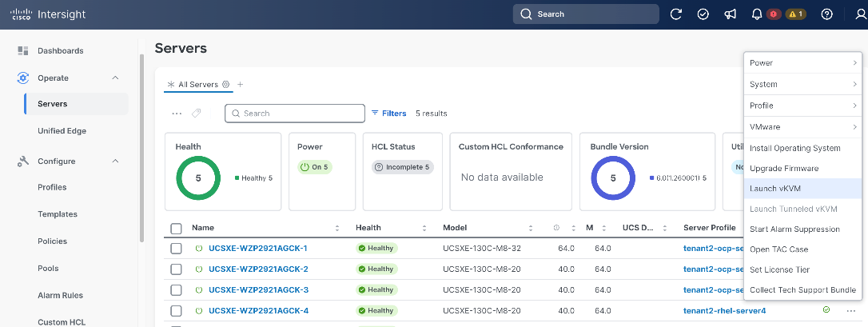Screen dimensions: 868x327
Task: Click the profile status check for tenant2-rhel-server4
Action: point(826,310)
